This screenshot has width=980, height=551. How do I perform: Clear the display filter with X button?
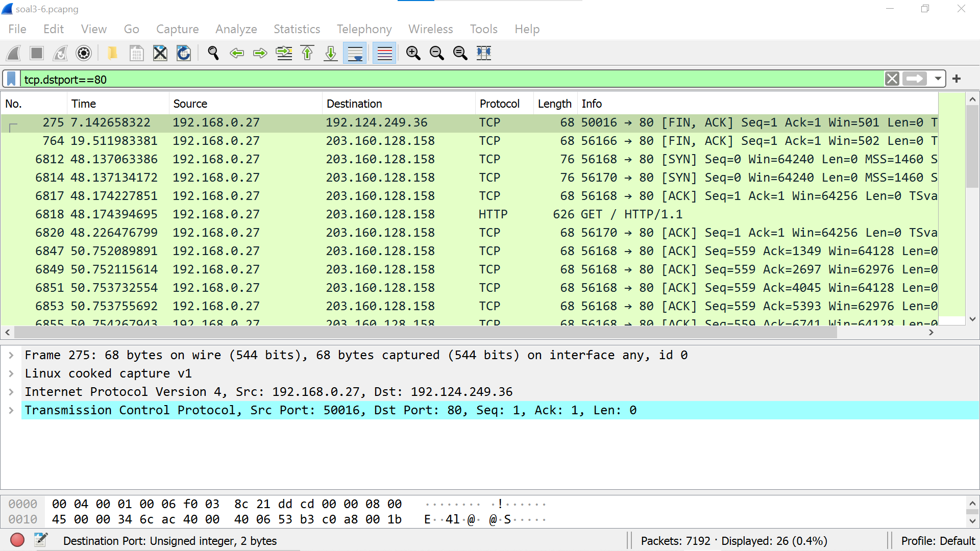892,79
